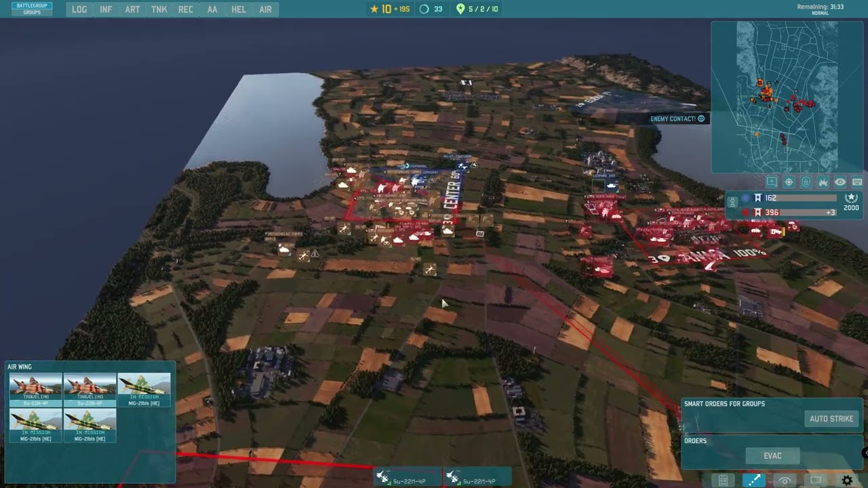Open the settings gear icon
The image size is (868, 488).
click(847, 481)
